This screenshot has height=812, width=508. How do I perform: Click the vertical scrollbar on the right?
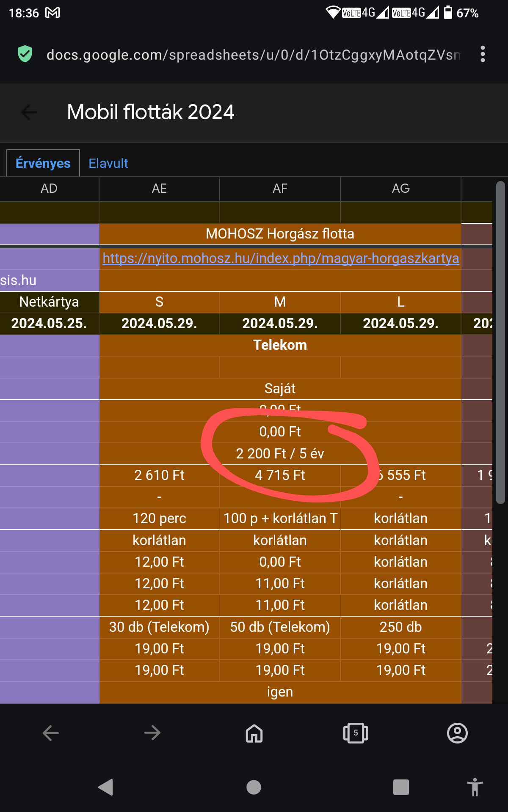(500, 343)
